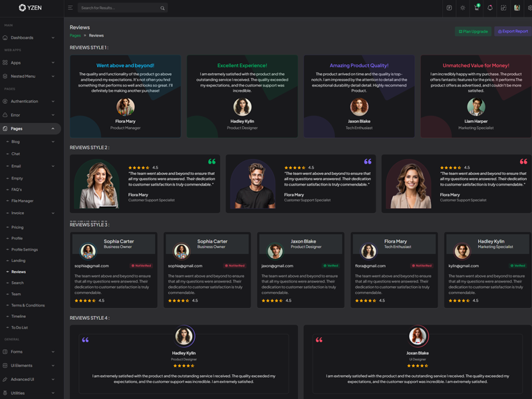Select Profile Settings in the sidebar
Screen dimensions: 532x399
point(25,250)
